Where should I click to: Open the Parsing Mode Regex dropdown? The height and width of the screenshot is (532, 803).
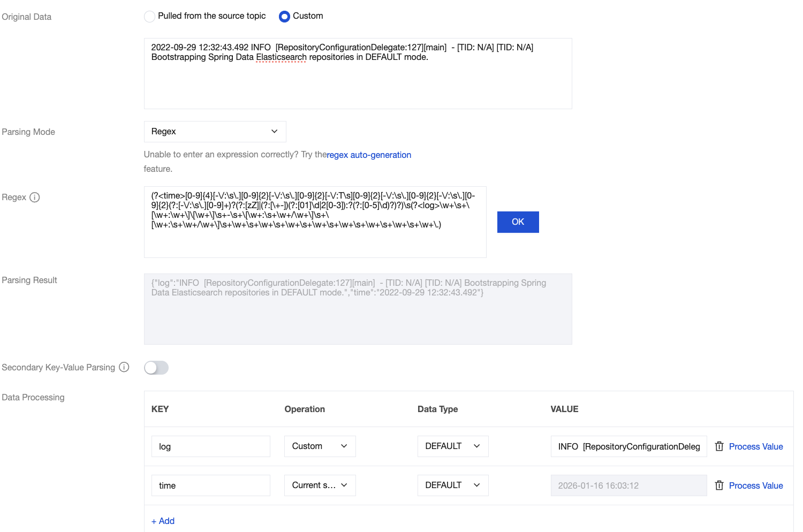[215, 132]
